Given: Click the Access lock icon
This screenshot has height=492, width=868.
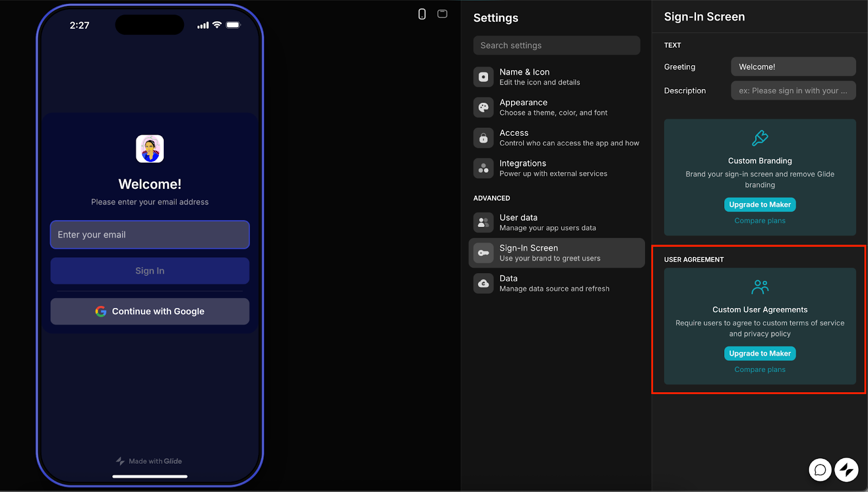Looking at the screenshot, I should click(483, 138).
